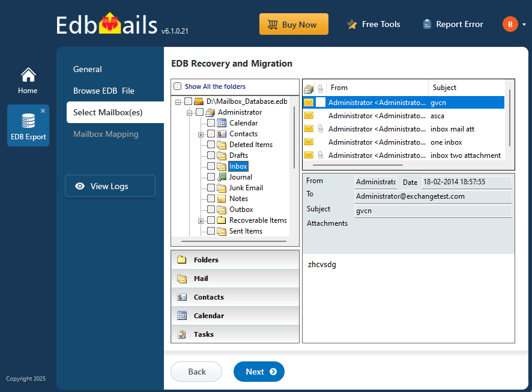Viewport: 532px width, 392px height.
Task: Select the Outbox folder
Action: click(x=241, y=210)
